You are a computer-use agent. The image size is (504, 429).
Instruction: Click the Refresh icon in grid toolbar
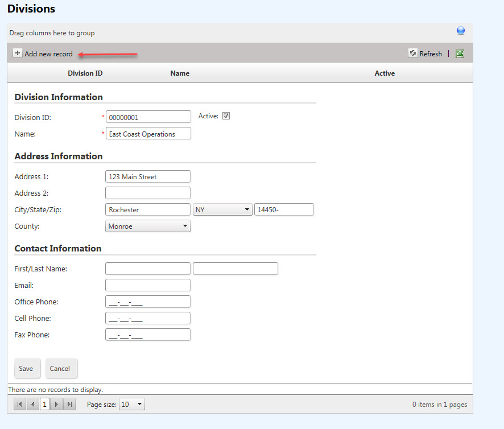[x=413, y=53]
